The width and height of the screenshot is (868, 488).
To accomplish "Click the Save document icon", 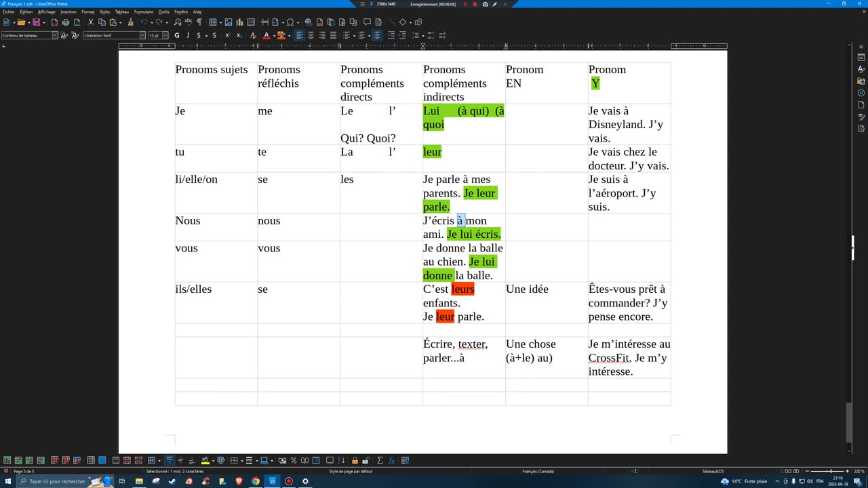I will coord(36,22).
